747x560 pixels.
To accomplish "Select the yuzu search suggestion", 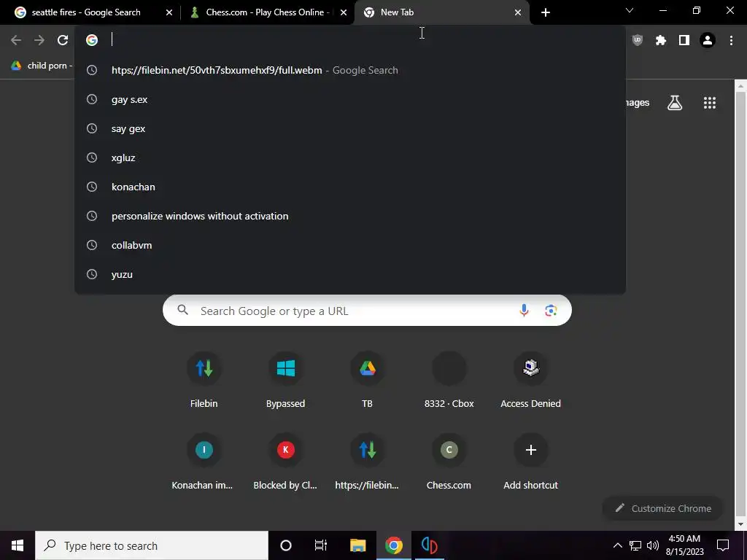I will coord(350,274).
